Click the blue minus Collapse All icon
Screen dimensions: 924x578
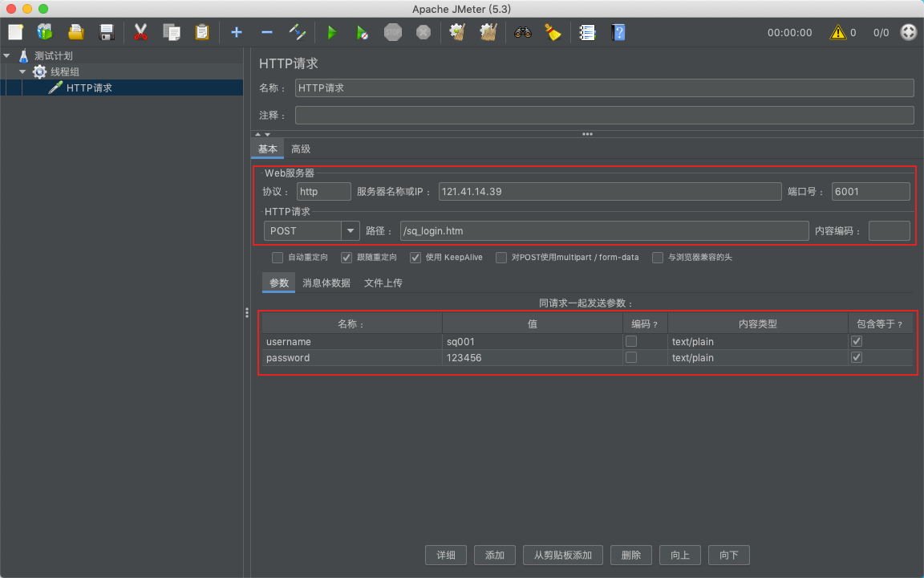tap(267, 32)
